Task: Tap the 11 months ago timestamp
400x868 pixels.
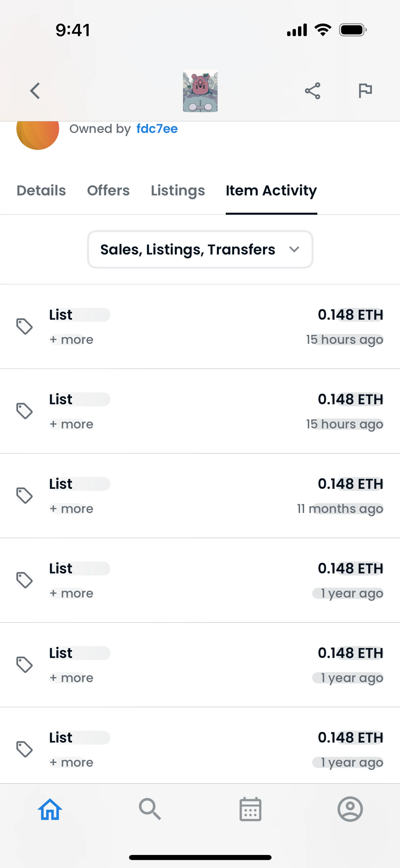Action: point(340,509)
